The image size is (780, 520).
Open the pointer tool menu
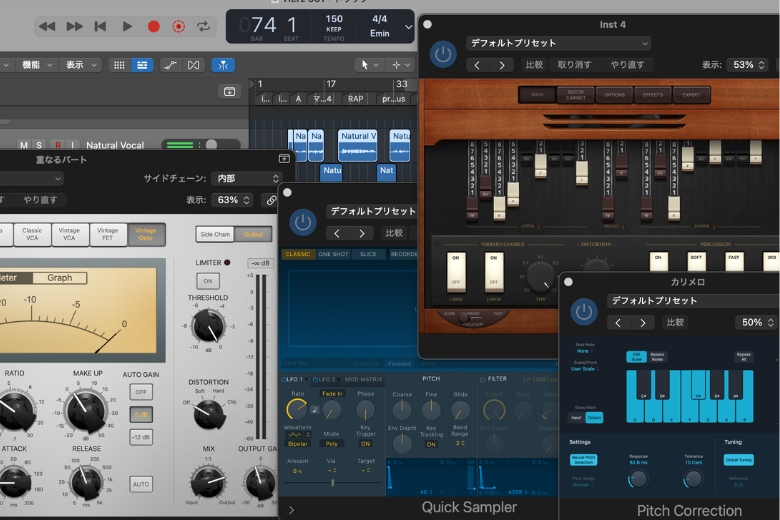click(369, 65)
